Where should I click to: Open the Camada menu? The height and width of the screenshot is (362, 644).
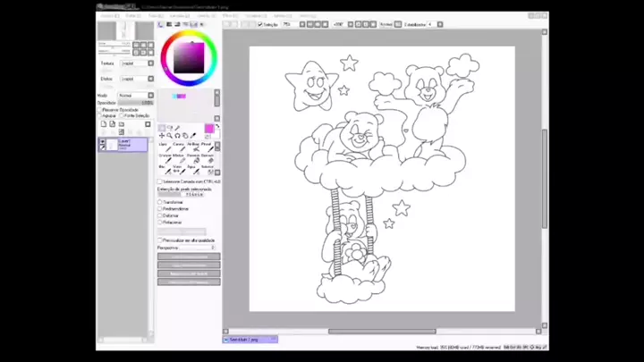coord(180,16)
